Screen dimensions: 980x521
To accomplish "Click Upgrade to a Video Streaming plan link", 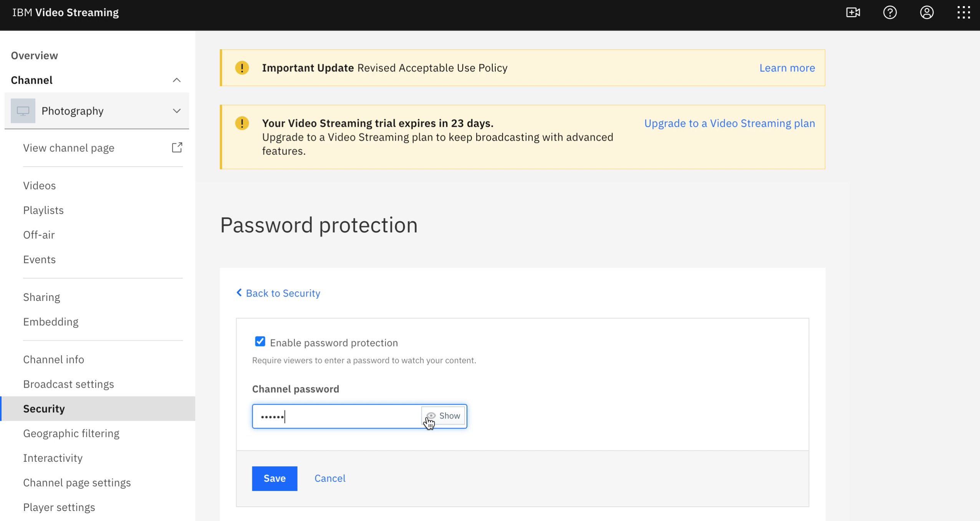I will coord(729,123).
